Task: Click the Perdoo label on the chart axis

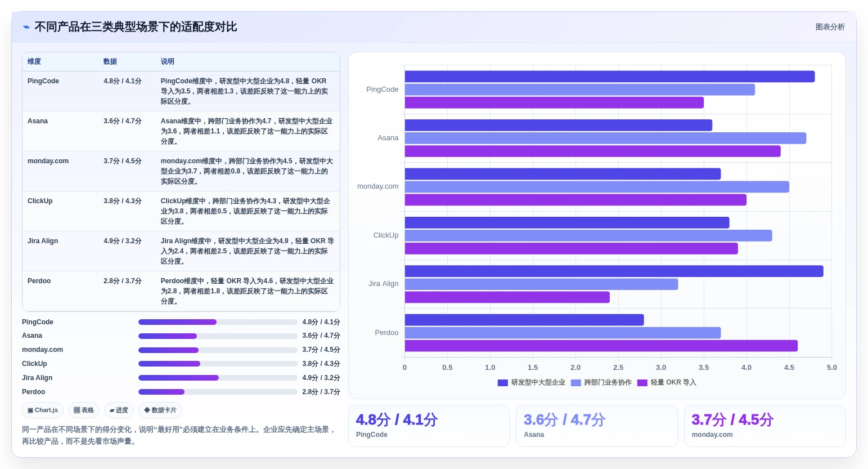Action: click(x=386, y=333)
